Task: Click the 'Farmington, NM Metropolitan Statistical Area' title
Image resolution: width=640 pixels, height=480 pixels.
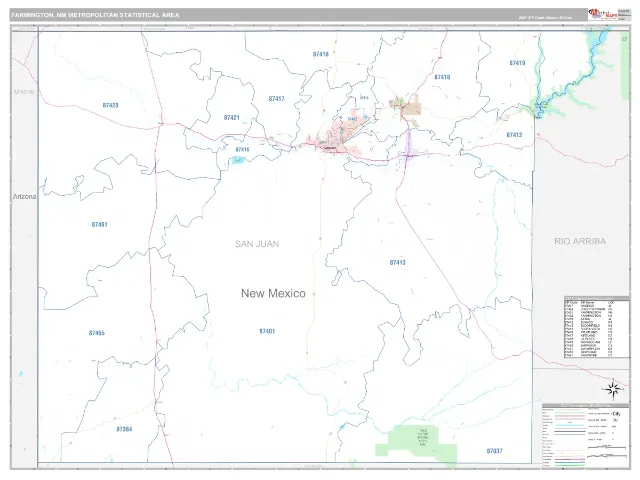Action: coord(95,15)
